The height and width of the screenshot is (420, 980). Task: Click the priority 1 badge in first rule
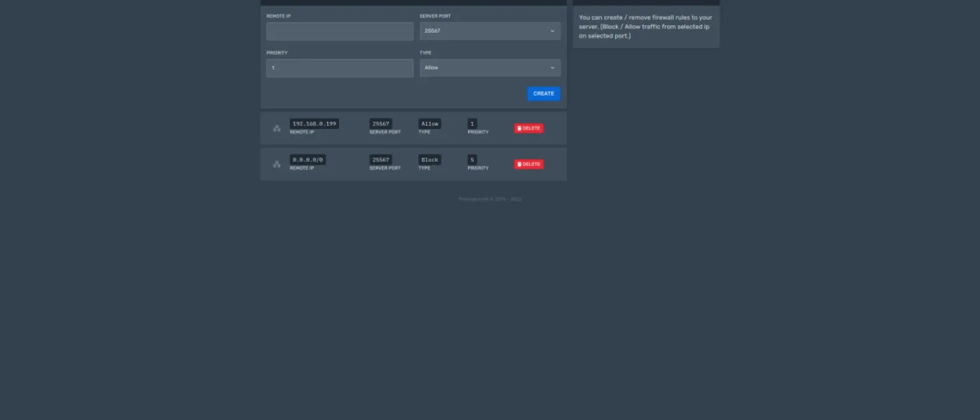tap(473, 124)
